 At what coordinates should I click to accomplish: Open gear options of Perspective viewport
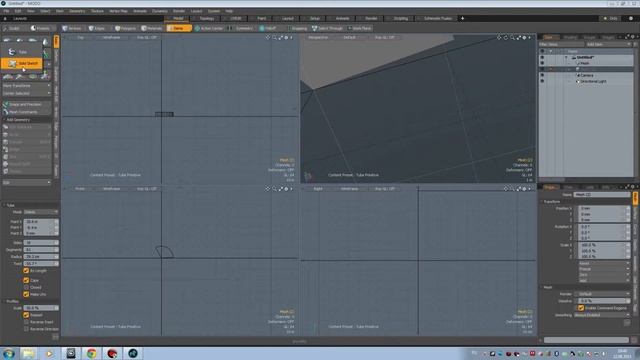[524, 38]
